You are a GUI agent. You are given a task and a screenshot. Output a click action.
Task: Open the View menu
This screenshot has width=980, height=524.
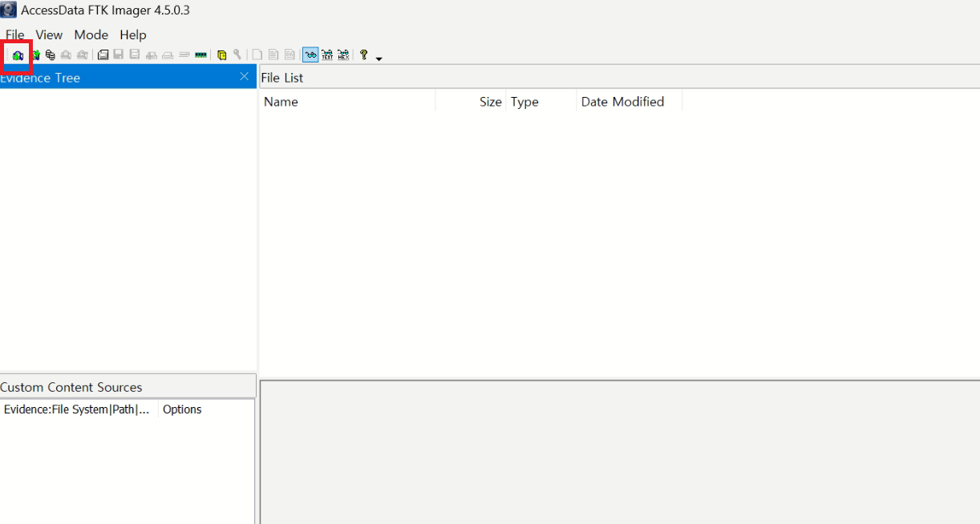tap(49, 34)
